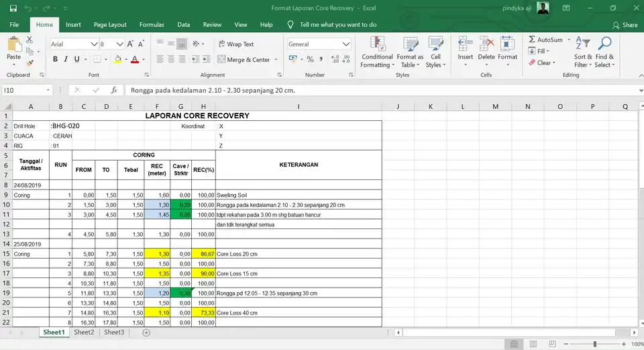
Task: Switch to the Page Layout tab
Action: tap(110, 25)
